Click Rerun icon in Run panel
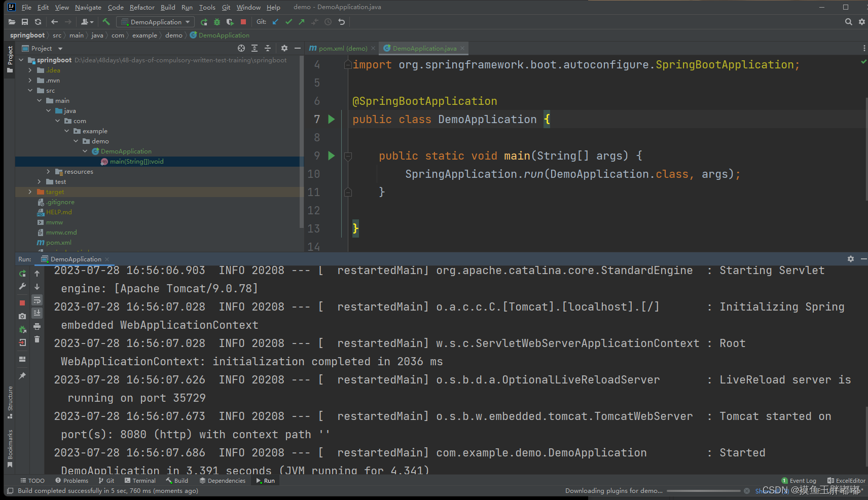 22,273
